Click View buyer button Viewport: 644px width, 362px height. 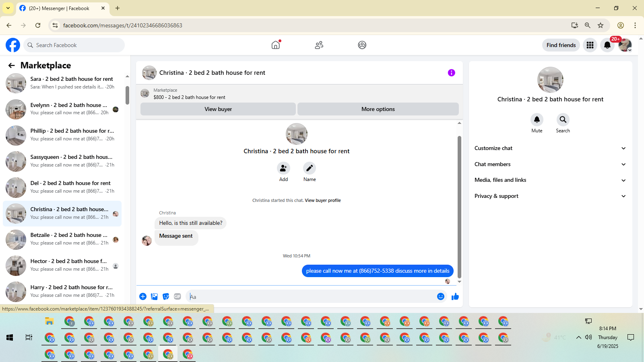(x=218, y=109)
